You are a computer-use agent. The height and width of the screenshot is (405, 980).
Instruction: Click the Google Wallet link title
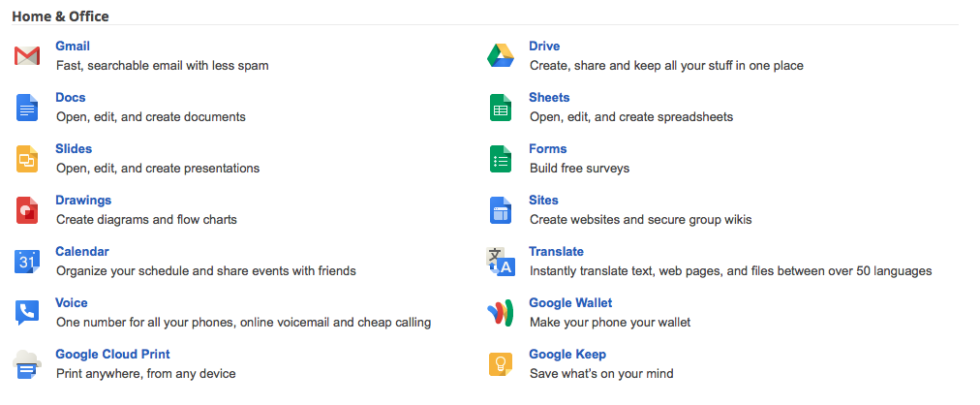click(x=570, y=303)
